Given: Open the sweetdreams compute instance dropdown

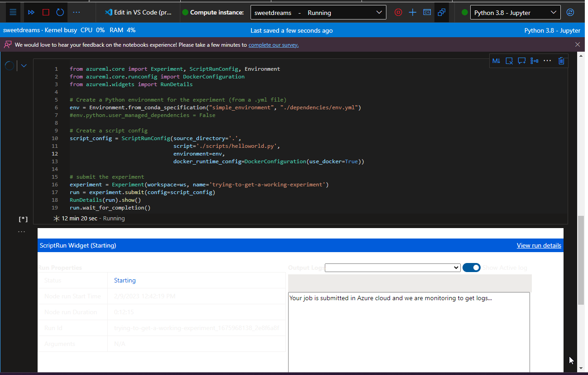Looking at the screenshot, I should pyautogui.click(x=318, y=12).
